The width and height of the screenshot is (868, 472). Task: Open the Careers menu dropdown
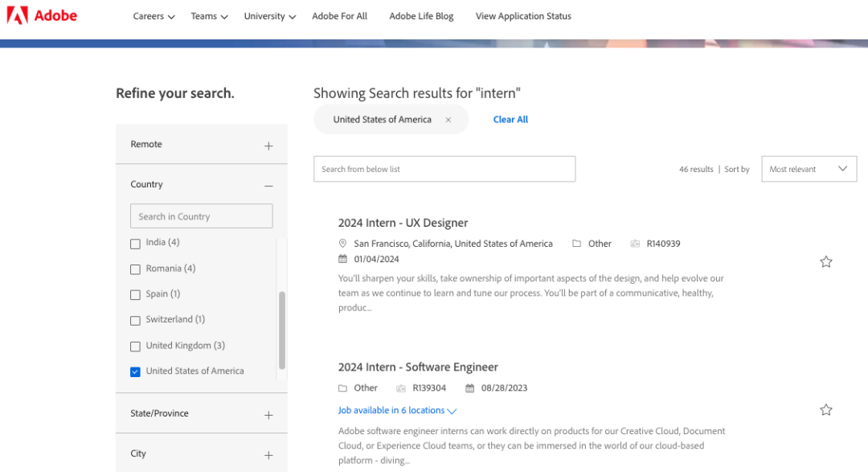[x=154, y=16]
